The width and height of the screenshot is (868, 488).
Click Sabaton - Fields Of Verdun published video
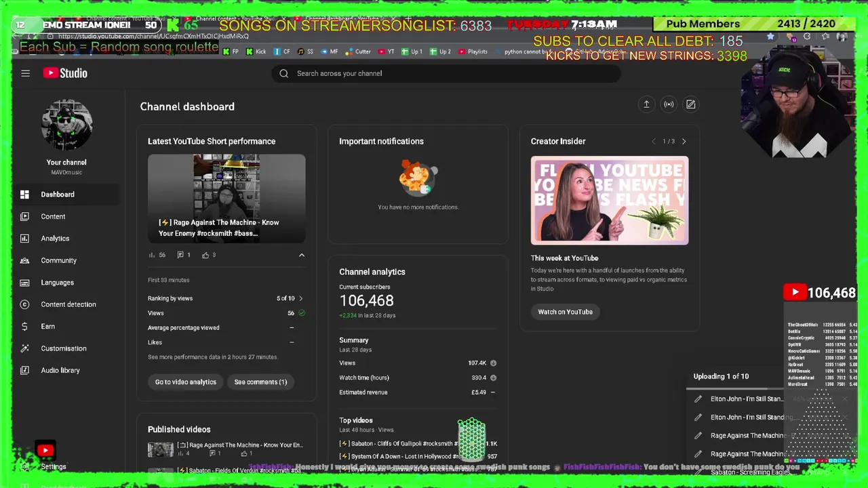pos(239,470)
